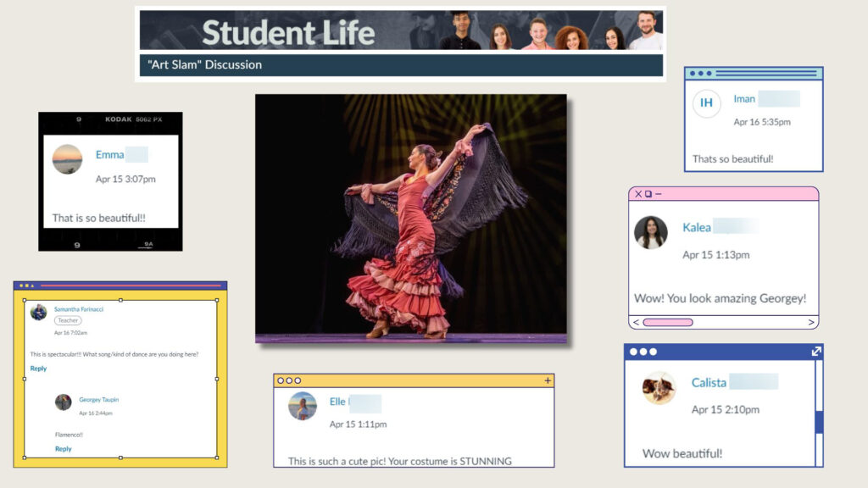Click Calista's profile avatar
The image size is (868, 488).
(659, 387)
